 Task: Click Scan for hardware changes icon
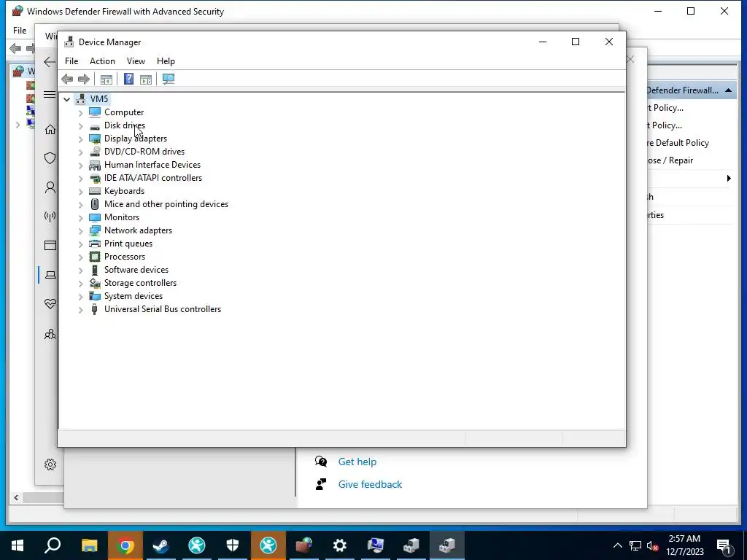[x=169, y=79]
